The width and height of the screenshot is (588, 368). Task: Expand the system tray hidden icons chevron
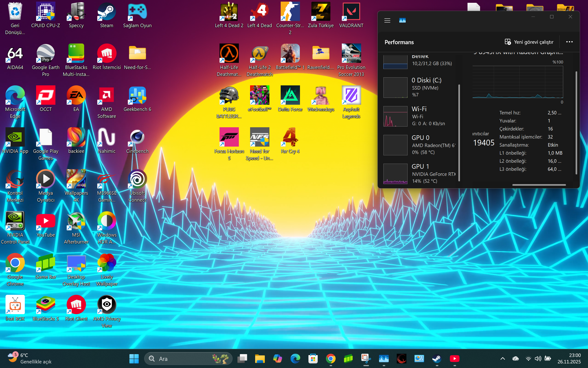(x=502, y=359)
